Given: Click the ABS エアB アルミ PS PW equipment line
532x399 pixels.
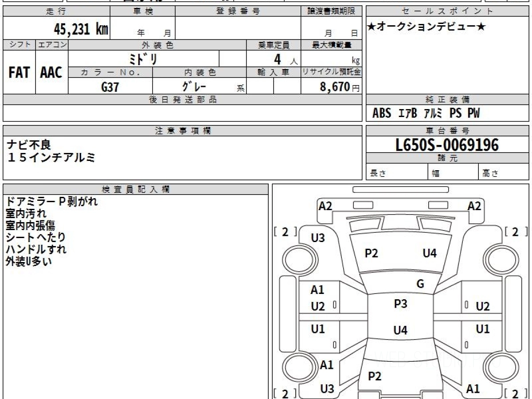Looking at the screenshot, I should point(426,113).
